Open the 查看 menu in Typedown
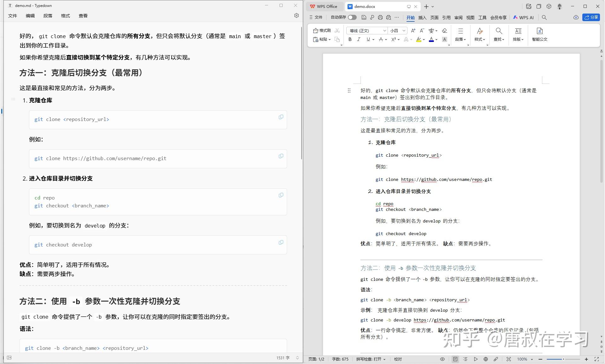 (83, 16)
